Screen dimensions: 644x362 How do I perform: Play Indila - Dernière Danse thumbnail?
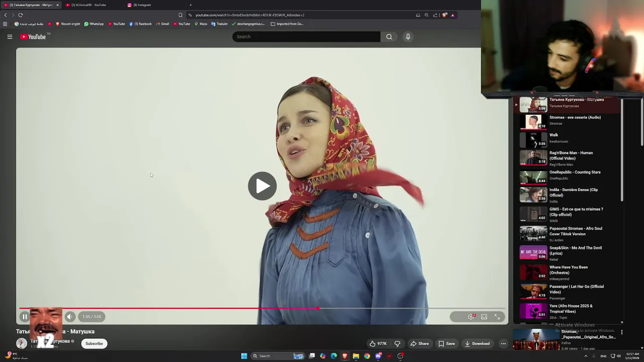[533, 195]
